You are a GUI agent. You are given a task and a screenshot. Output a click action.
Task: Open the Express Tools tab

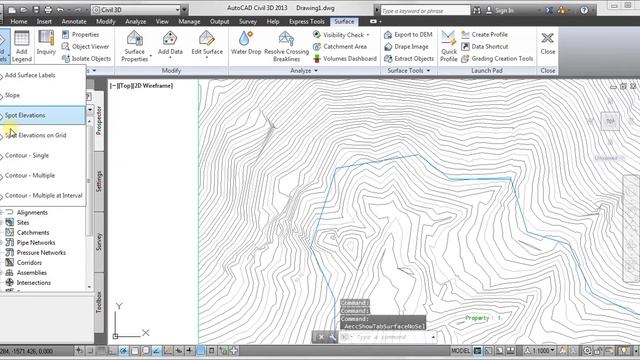(x=307, y=21)
